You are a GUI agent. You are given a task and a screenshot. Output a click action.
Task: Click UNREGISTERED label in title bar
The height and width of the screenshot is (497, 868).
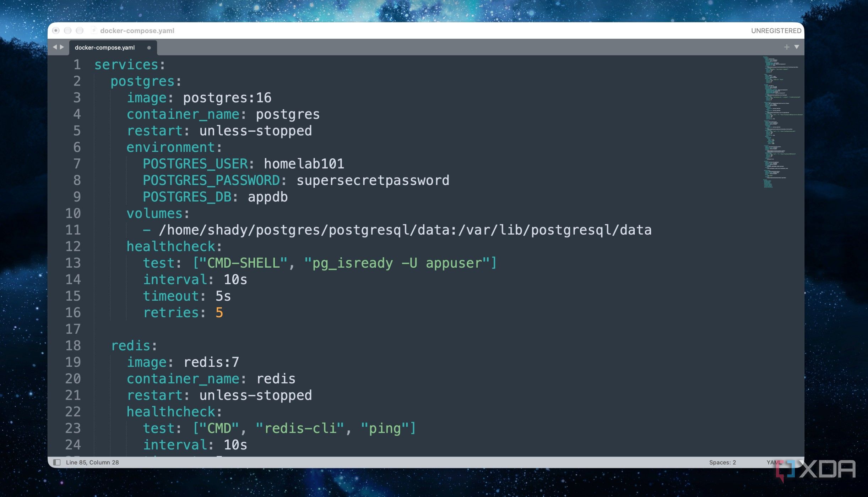coord(776,31)
